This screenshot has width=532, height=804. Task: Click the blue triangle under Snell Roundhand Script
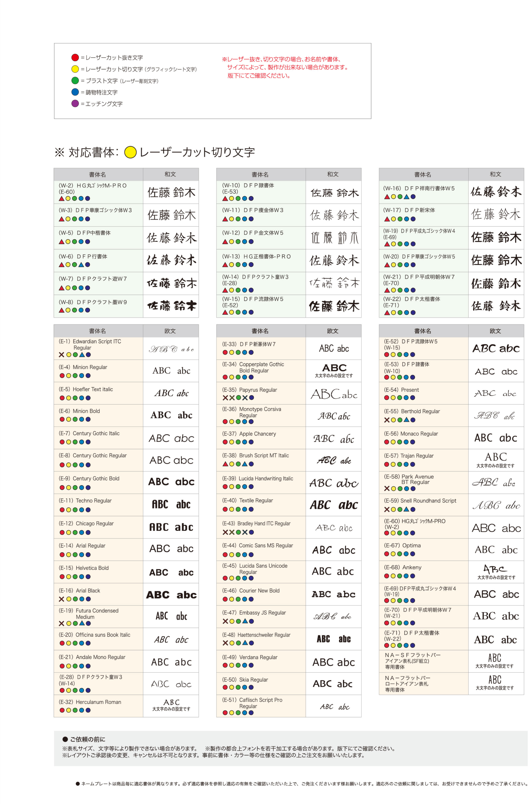tap(406, 509)
